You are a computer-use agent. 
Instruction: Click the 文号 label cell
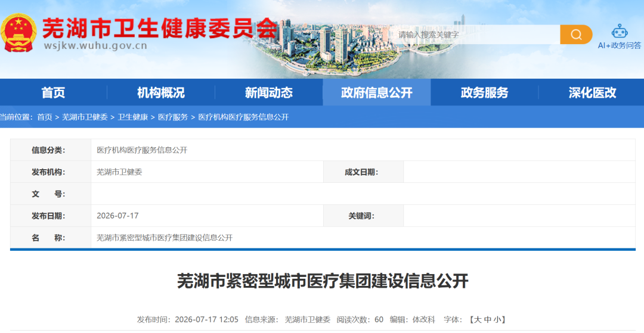[51, 194]
